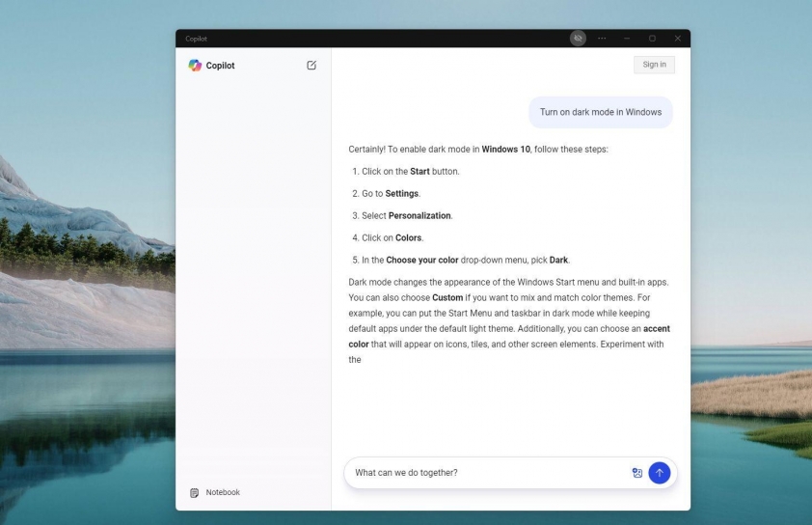Close the Copilot window
The height and width of the screenshot is (525, 812).
pyautogui.click(x=678, y=39)
